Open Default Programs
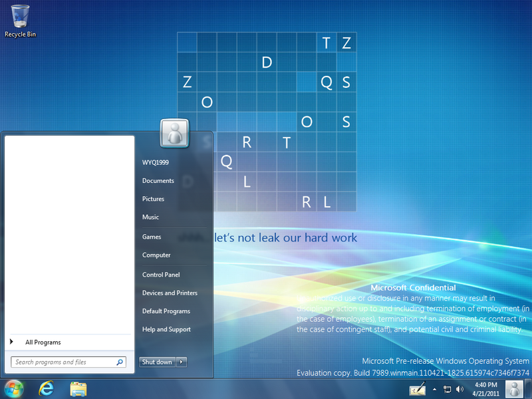Viewport: 532px width, 399px height. coord(166,311)
